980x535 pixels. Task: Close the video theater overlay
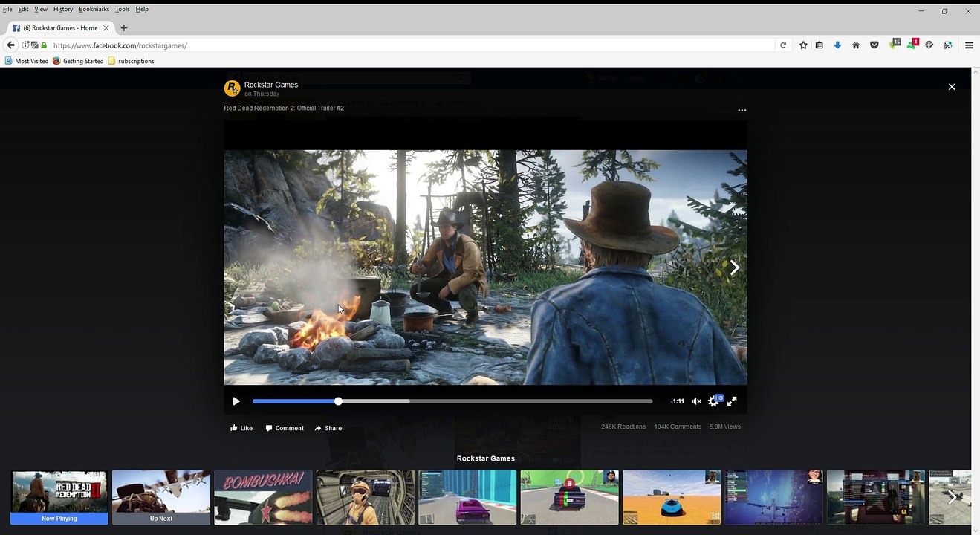click(x=951, y=87)
